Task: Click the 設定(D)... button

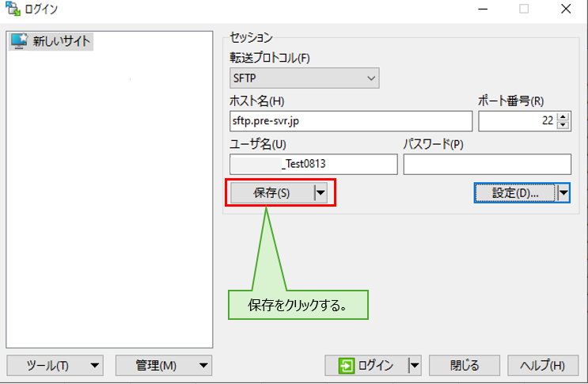Action: point(515,192)
